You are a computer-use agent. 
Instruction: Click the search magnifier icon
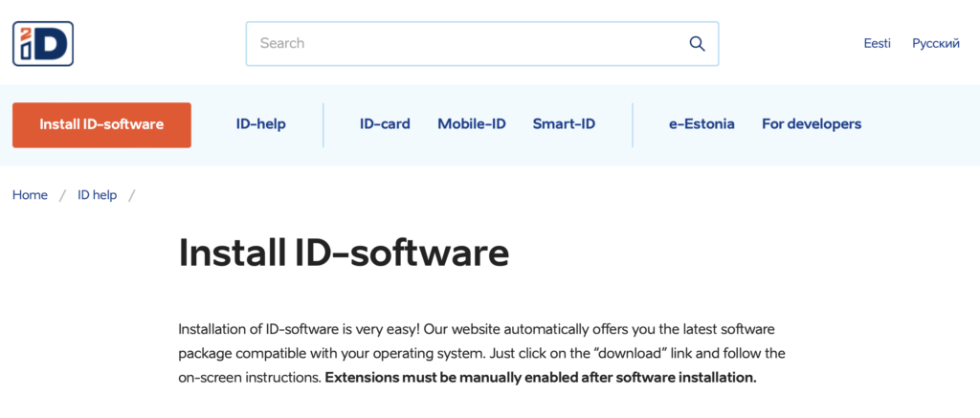pyautogui.click(x=697, y=44)
